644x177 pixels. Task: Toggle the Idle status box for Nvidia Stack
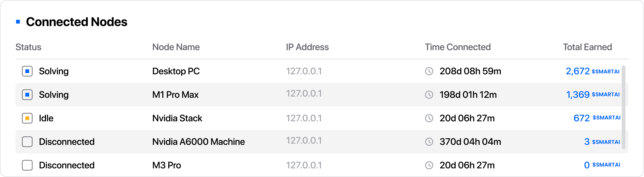(27, 118)
